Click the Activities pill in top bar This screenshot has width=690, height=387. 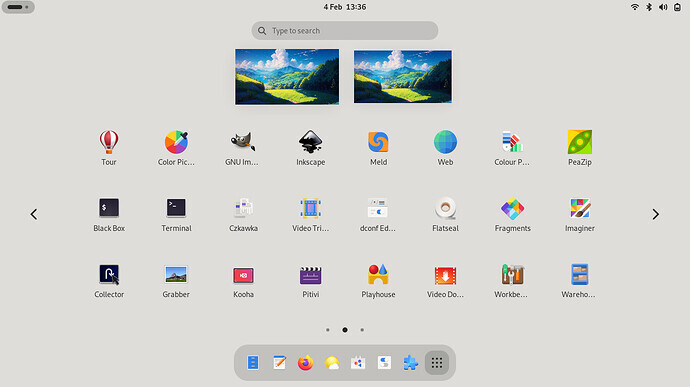[x=18, y=7]
